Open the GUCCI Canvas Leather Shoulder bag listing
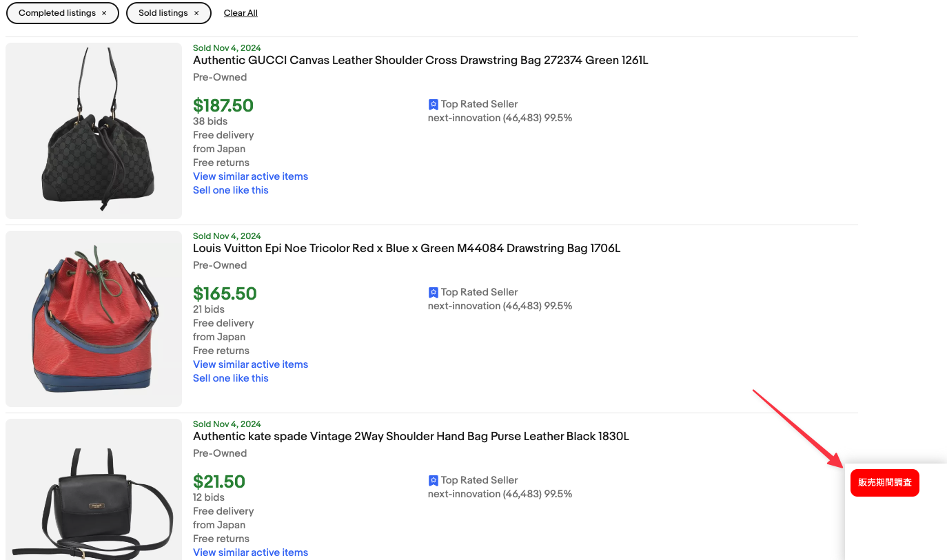The height and width of the screenshot is (560, 947). tap(420, 61)
